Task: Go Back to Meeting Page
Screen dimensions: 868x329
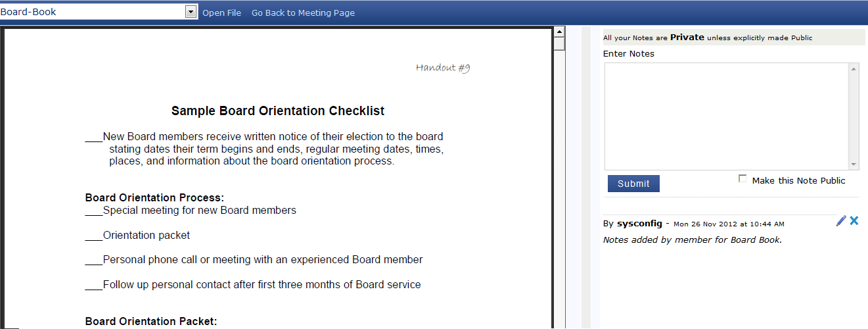Action: 303,13
